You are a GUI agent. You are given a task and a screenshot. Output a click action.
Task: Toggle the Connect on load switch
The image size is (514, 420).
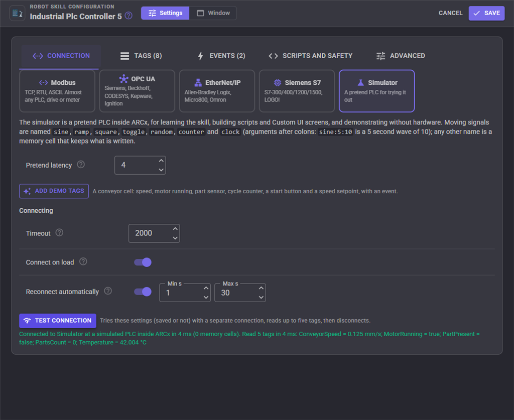tap(143, 262)
